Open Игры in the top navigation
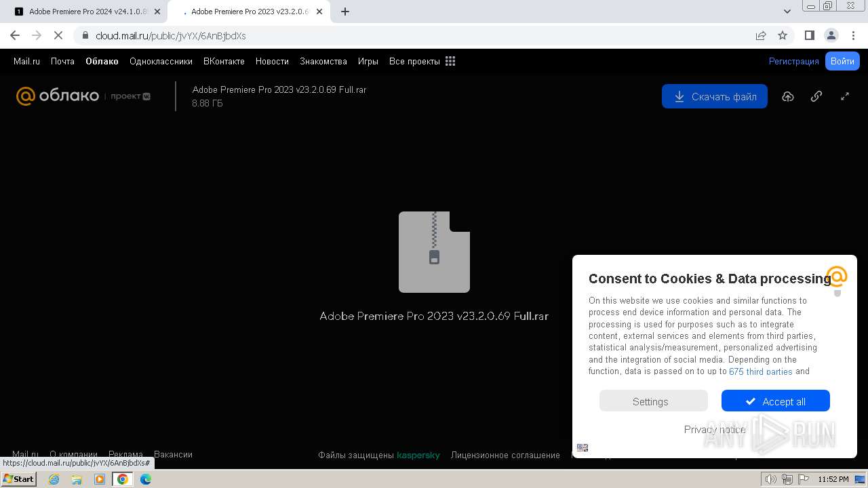This screenshot has width=868, height=488. pos(368,61)
